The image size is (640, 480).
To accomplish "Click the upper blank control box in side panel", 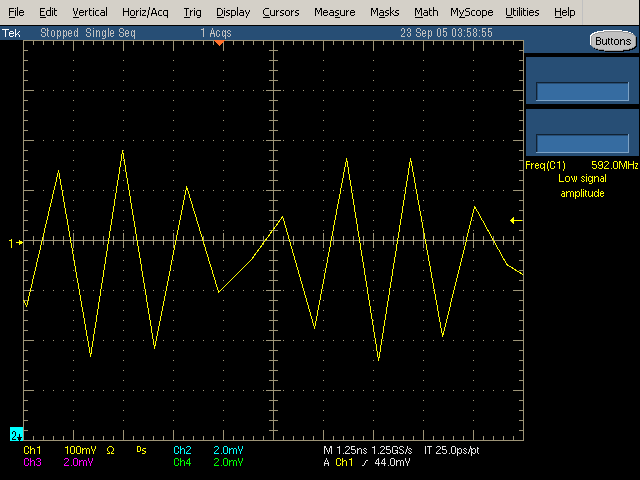I will 581,92.
